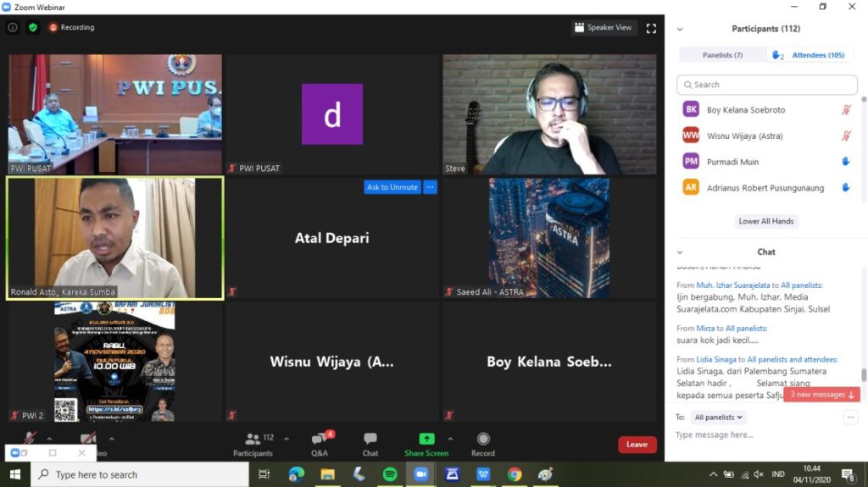Switch to Panelists (7) tab

[722, 55]
